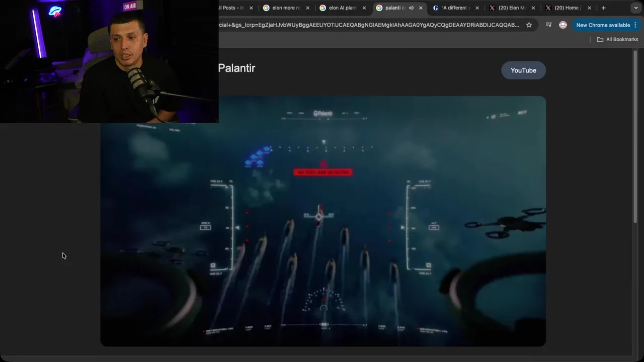This screenshot has height=362, width=644.
Task: Open the All Bookmarks folder
Action: tap(617, 39)
